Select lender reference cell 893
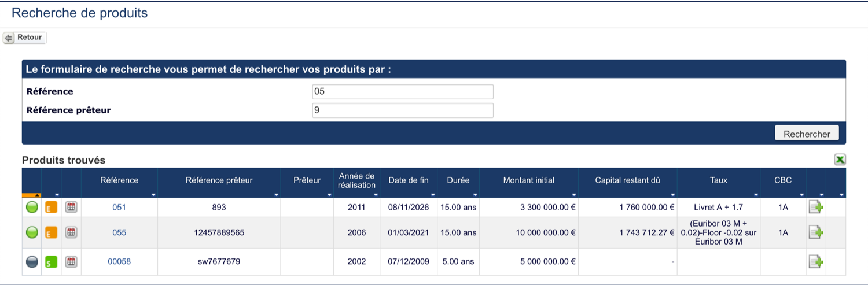 (219, 208)
